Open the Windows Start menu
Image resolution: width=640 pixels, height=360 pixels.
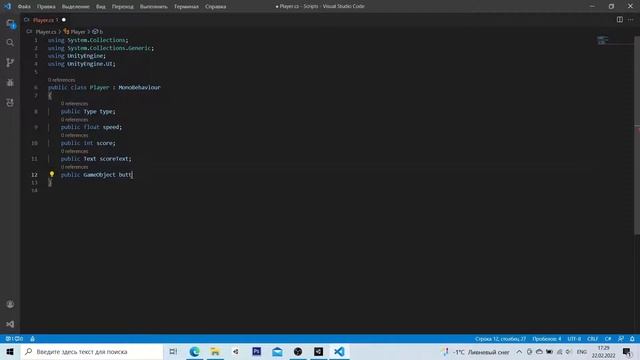coord(10,351)
